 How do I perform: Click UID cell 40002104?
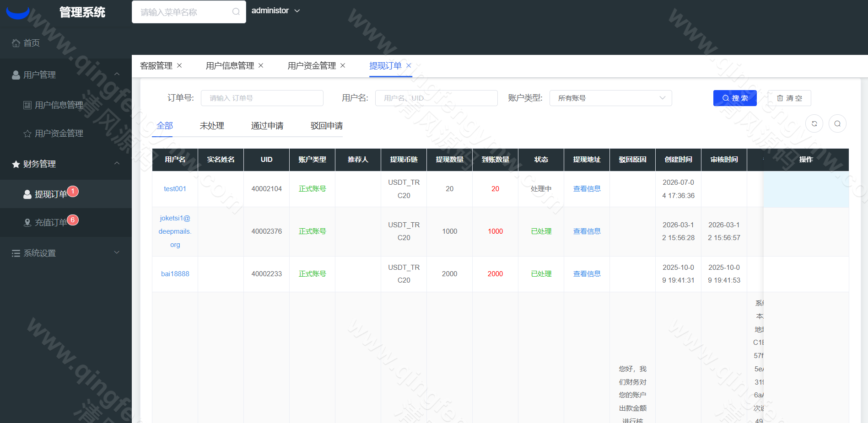click(x=267, y=189)
